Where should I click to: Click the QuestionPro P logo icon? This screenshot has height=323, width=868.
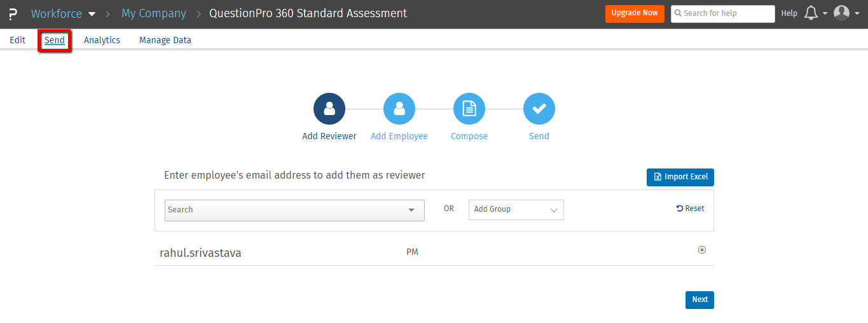tap(13, 13)
